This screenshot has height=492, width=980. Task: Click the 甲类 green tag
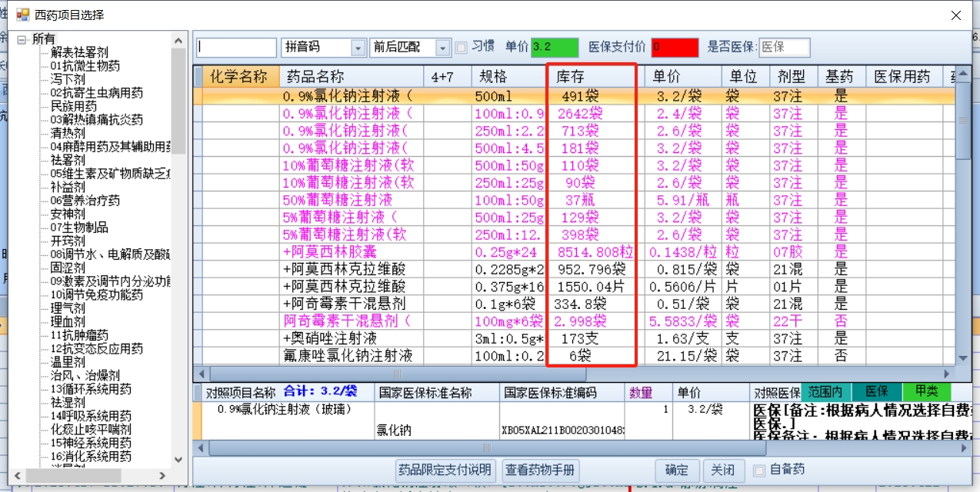[x=927, y=391]
